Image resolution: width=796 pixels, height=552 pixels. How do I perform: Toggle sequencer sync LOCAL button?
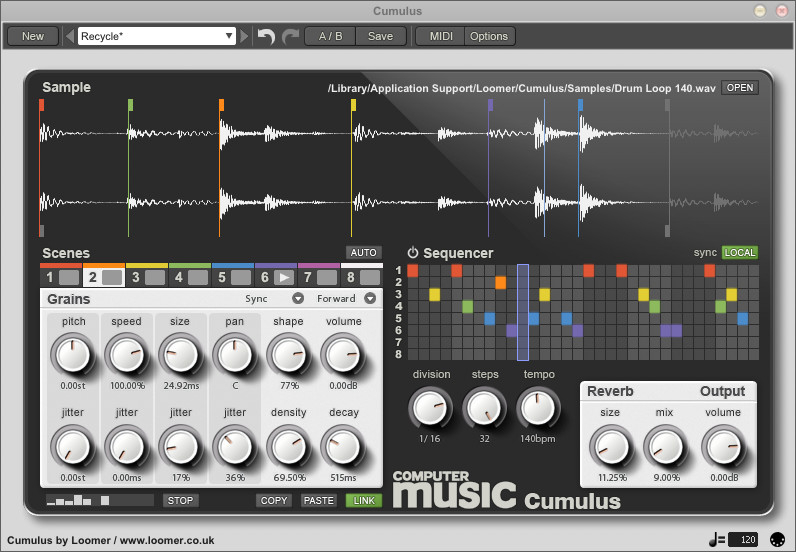[739, 253]
